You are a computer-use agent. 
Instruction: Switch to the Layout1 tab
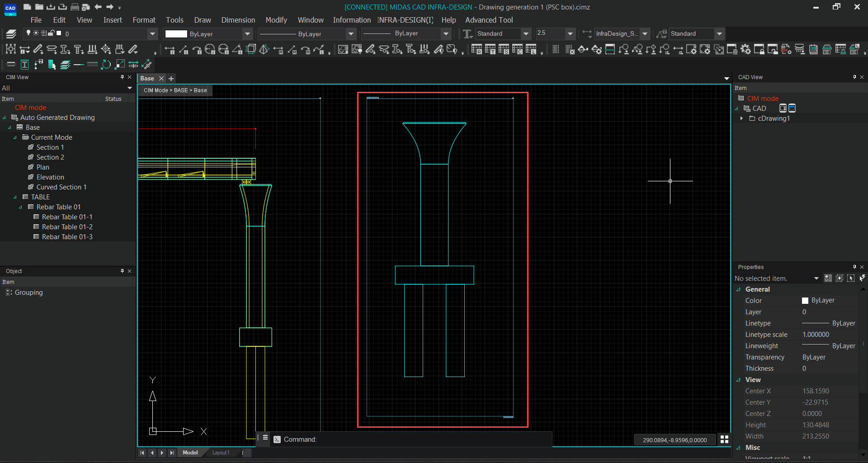(221, 453)
